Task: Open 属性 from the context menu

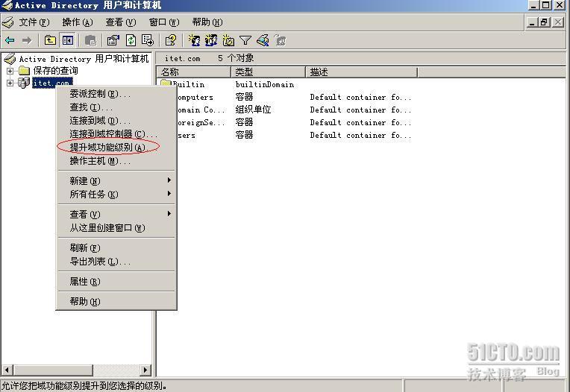Action: 116,281
